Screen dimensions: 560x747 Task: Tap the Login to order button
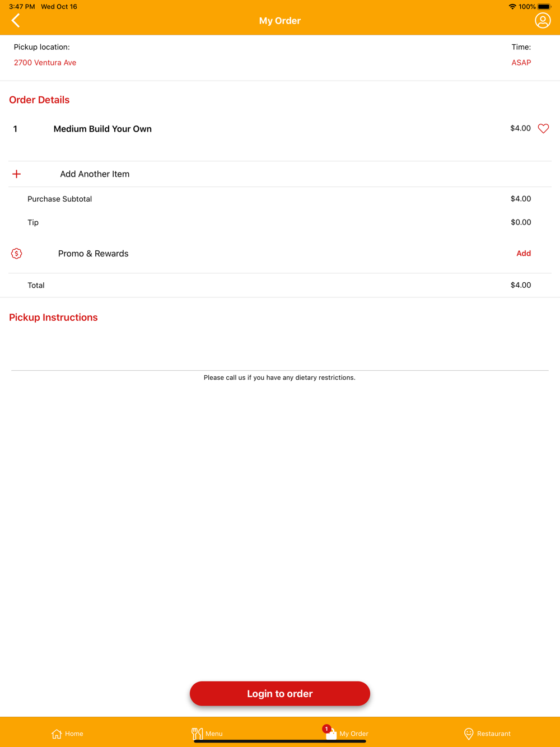(280, 694)
